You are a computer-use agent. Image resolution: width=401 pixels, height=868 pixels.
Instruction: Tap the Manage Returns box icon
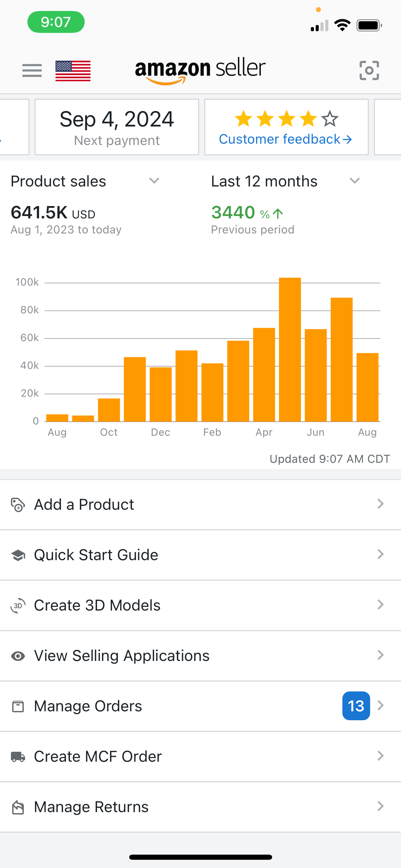point(18,807)
